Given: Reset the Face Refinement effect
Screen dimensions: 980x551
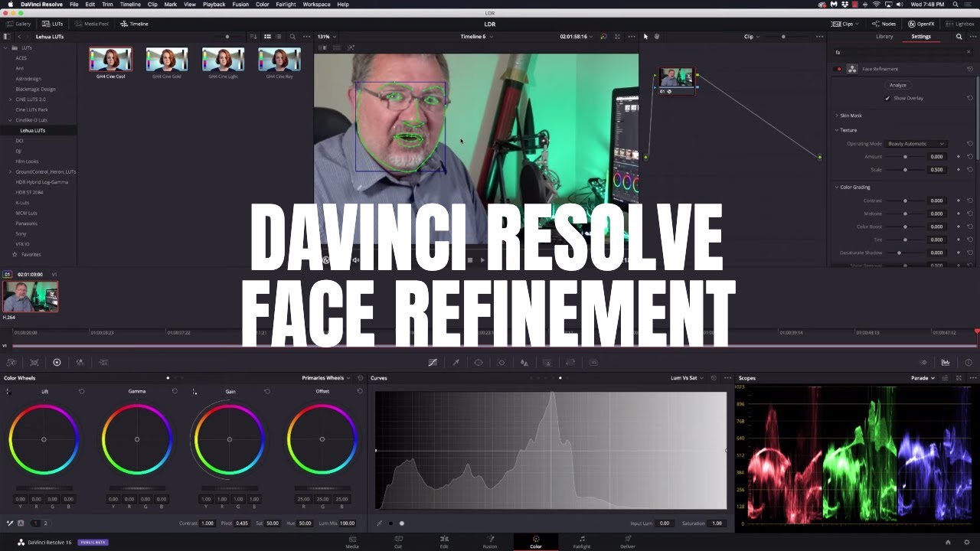Looking at the screenshot, I should coord(970,69).
